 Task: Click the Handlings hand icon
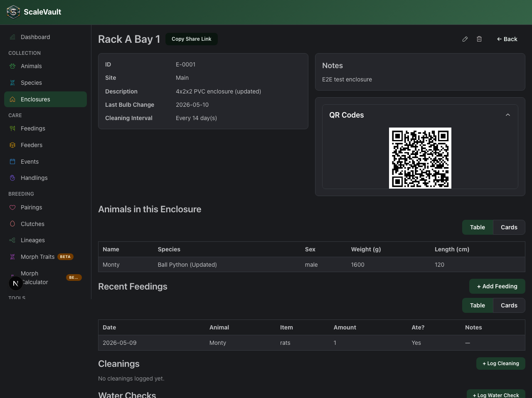click(12, 178)
